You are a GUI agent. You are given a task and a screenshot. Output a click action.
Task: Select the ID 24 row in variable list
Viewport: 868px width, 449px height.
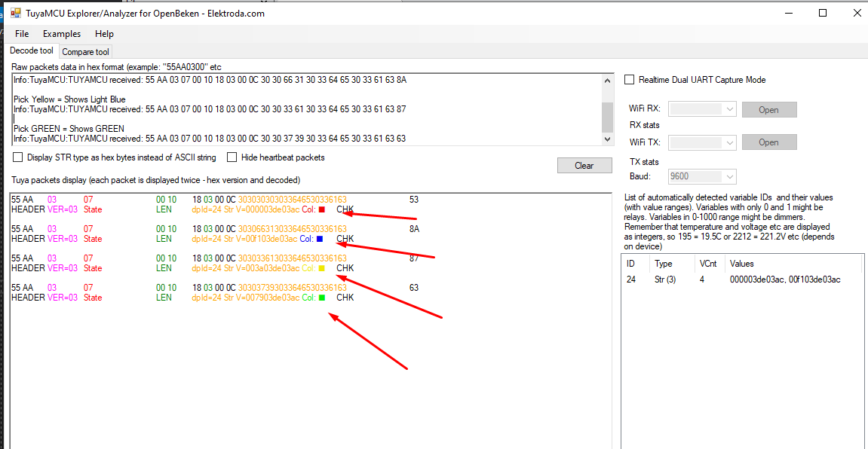click(742, 279)
